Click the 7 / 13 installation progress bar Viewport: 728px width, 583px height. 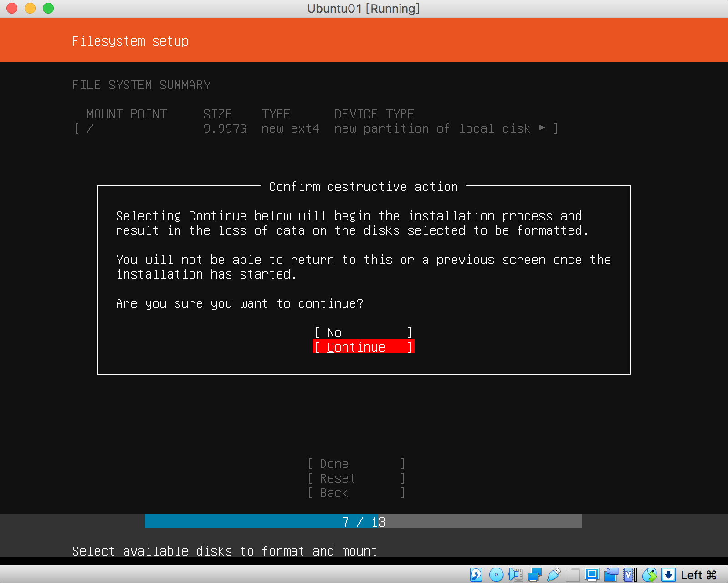pos(364,522)
